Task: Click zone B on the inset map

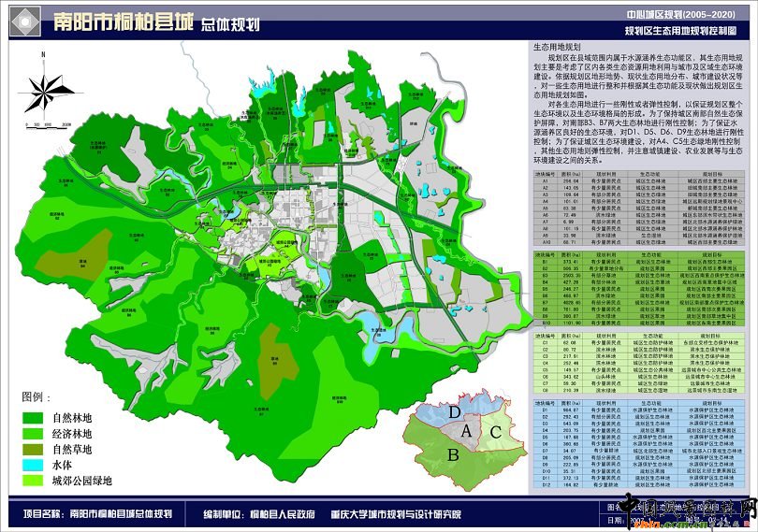Action: 451,454
